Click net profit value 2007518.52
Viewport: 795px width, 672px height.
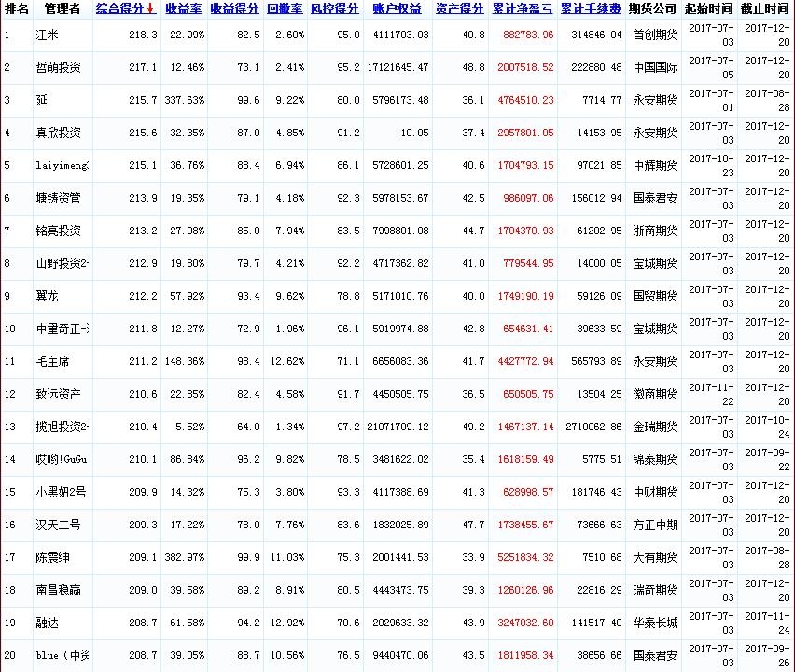click(525, 67)
